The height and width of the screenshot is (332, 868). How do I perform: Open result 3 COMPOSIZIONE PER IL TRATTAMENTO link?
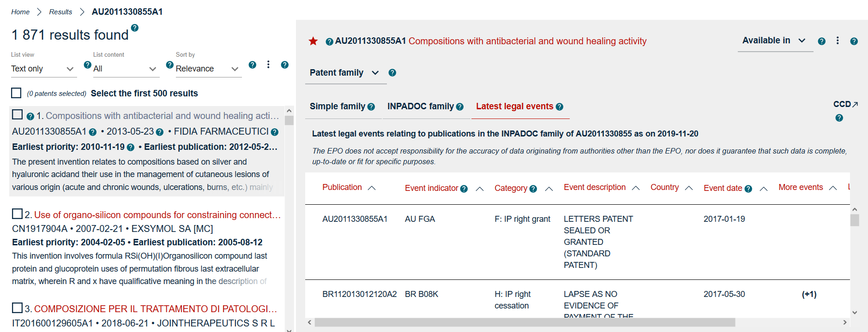tap(156, 308)
